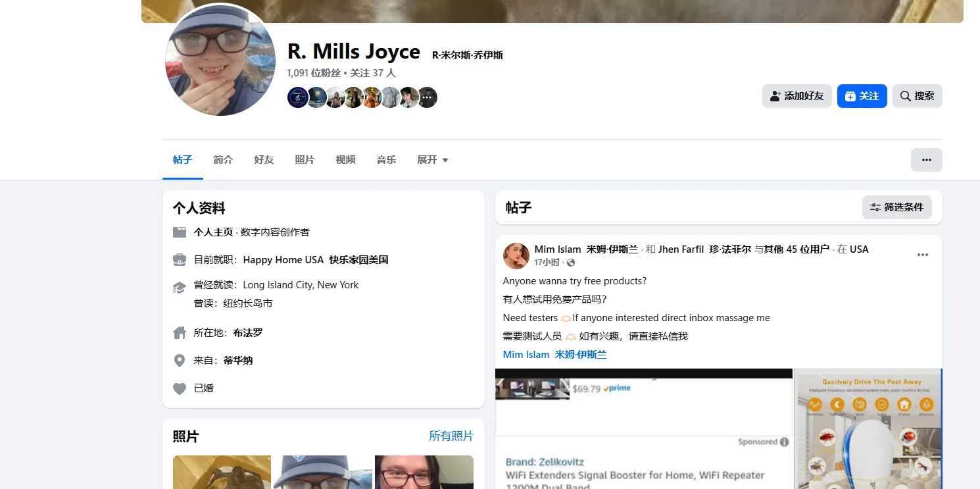Switch to the 简介 tab
The image size is (980, 489).
(x=223, y=160)
